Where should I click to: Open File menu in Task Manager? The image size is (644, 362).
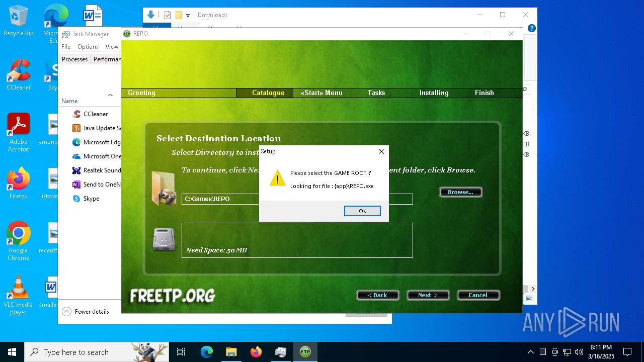66,47
